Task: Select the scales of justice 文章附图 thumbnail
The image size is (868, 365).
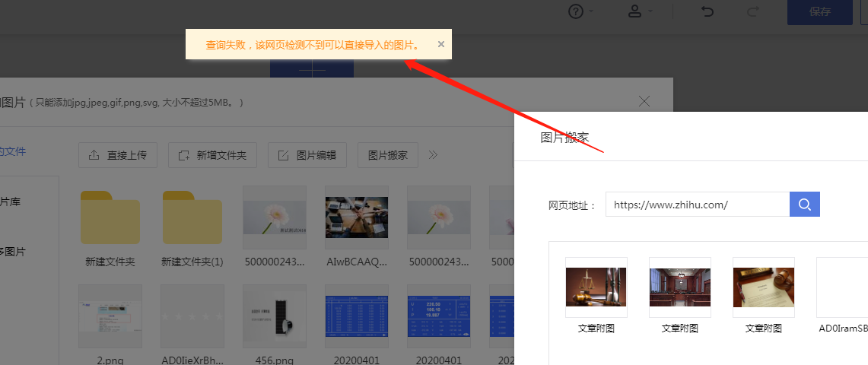Action: pyautogui.click(x=596, y=287)
